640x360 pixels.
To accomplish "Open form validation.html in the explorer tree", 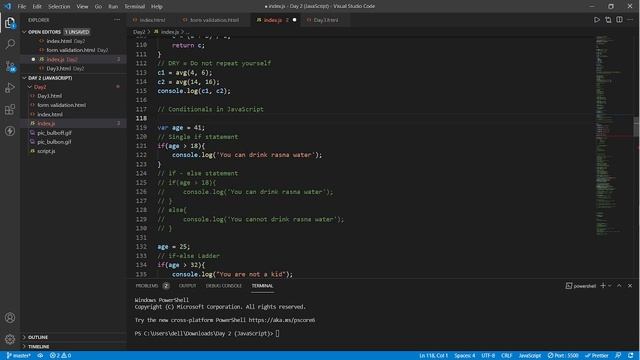I will click(73, 105).
